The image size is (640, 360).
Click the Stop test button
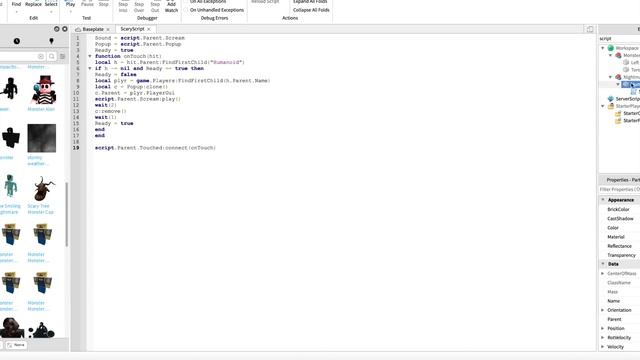pyautogui.click(x=104, y=4)
